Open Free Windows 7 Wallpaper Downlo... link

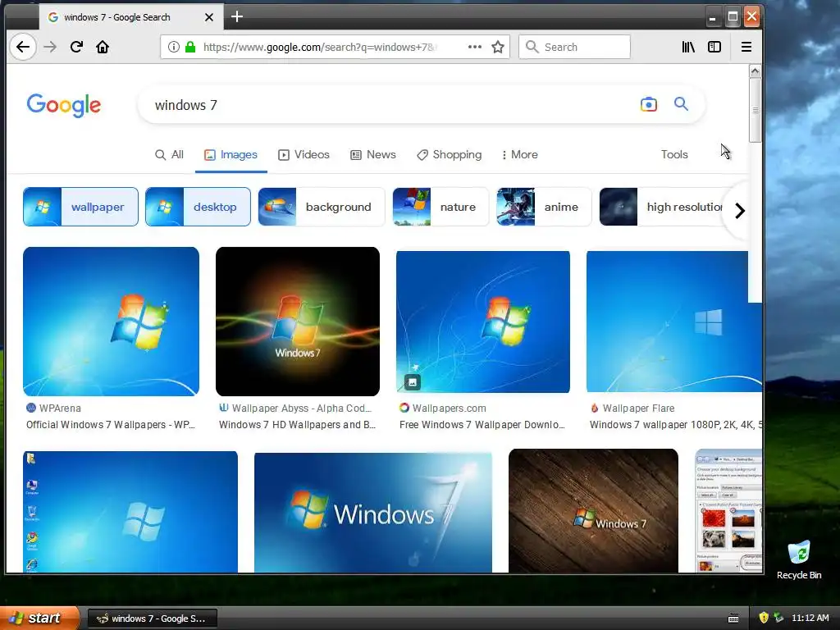482,425
